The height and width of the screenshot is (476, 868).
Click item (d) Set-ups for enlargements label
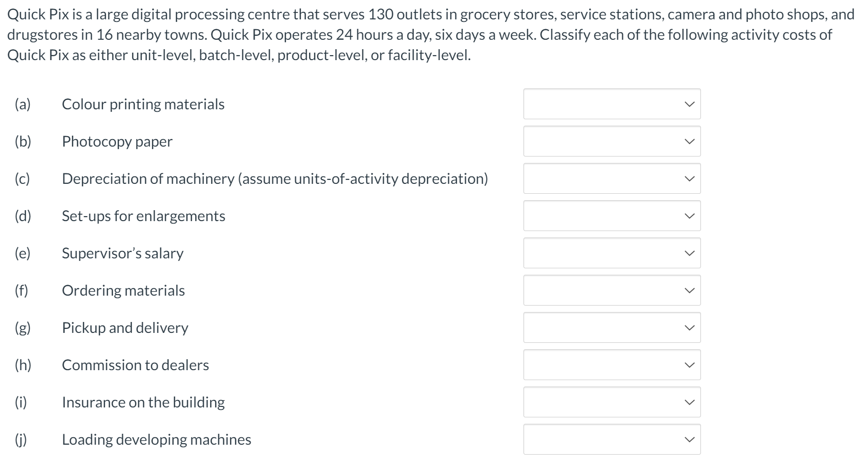(x=143, y=216)
